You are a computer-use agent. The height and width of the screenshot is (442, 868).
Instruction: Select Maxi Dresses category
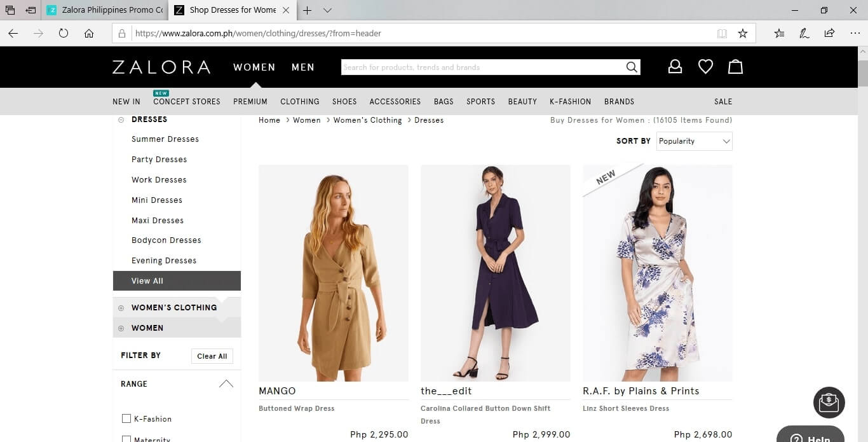click(x=158, y=221)
